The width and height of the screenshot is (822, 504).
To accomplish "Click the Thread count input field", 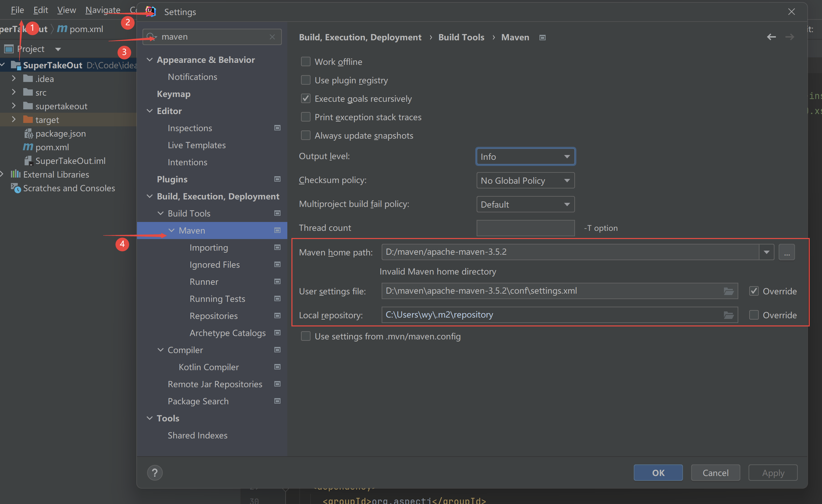I will click(x=525, y=228).
